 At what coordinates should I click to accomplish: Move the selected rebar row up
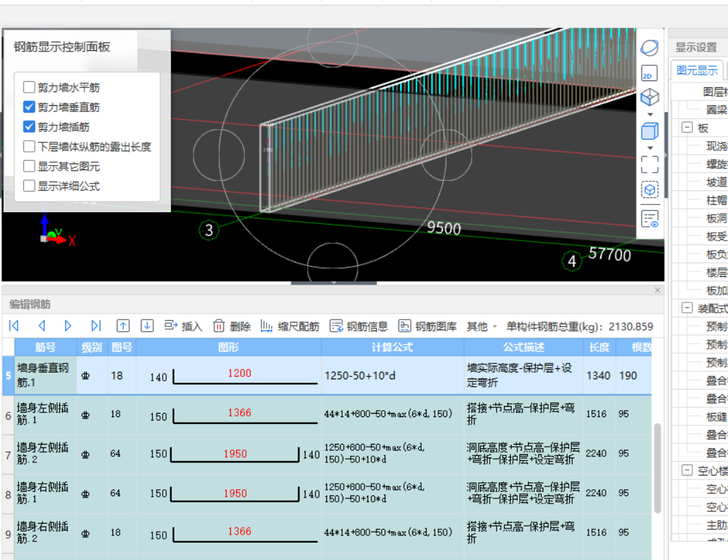pyautogui.click(x=123, y=326)
